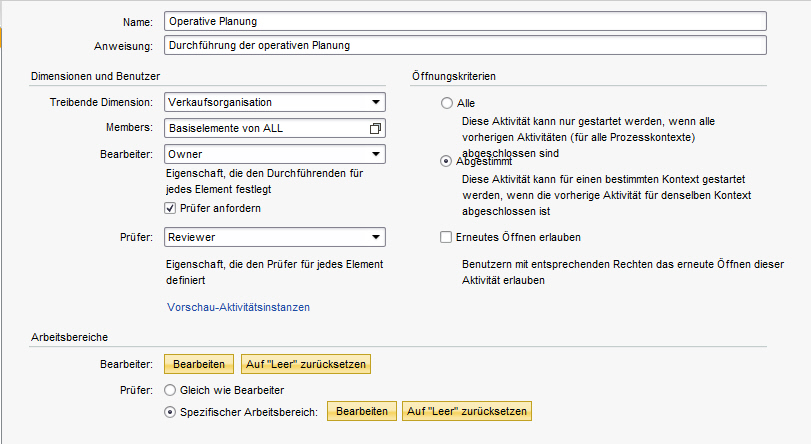The height and width of the screenshot is (444, 811).
Task: Focus the Anweisung text field
Action: pos(465,45)
